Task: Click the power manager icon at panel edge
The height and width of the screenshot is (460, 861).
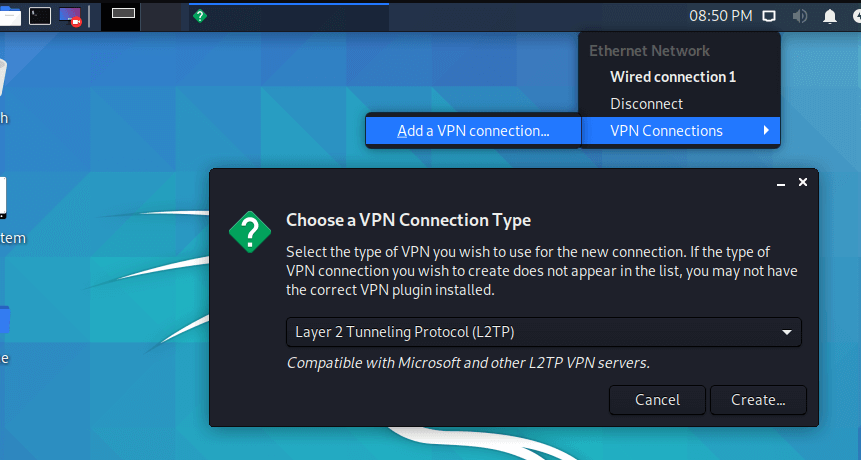Action: (x=857, y=16)
